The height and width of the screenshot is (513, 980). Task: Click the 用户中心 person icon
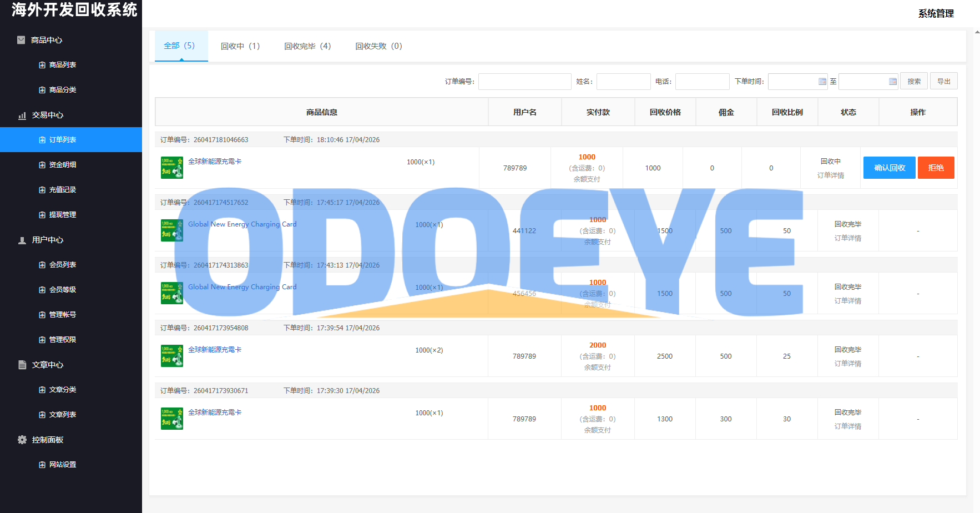pyautogui.click(x=22, y=240)
